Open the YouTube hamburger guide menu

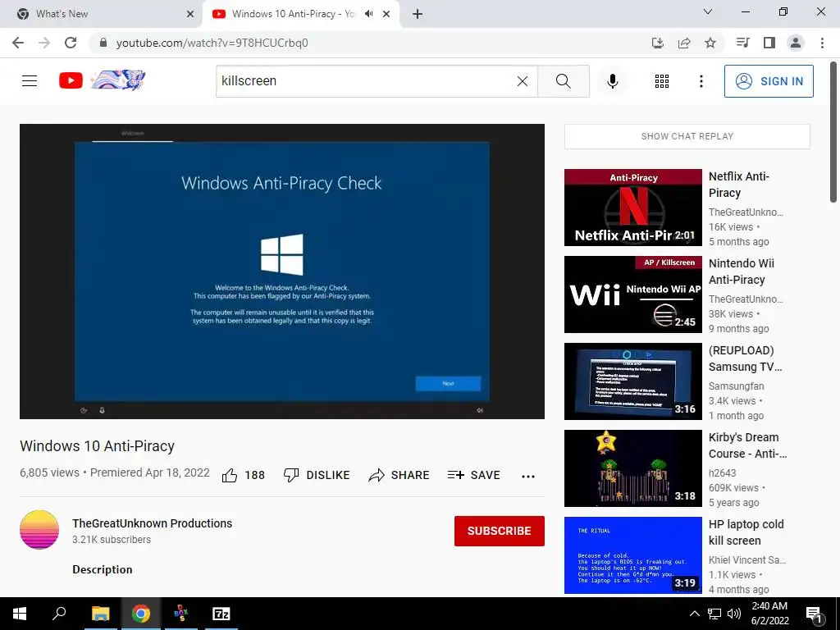pyautogui.click(x=30, y=81)
